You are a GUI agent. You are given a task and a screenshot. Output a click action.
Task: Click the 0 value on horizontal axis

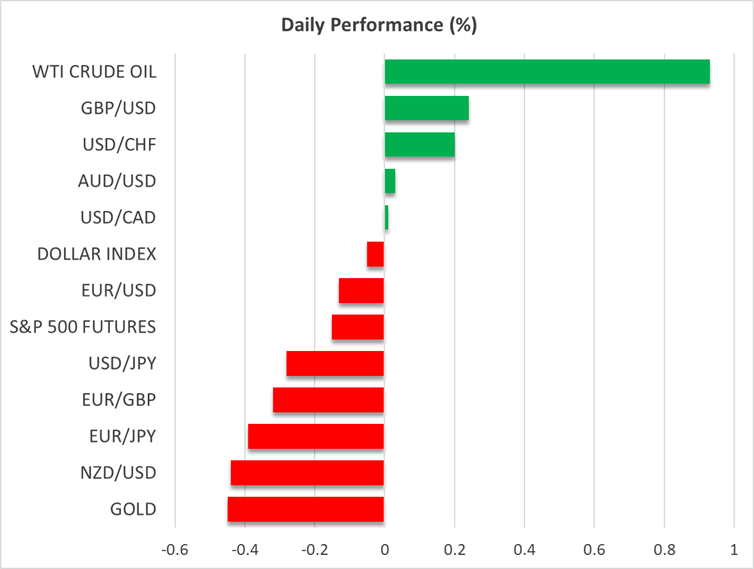[385, 550]
